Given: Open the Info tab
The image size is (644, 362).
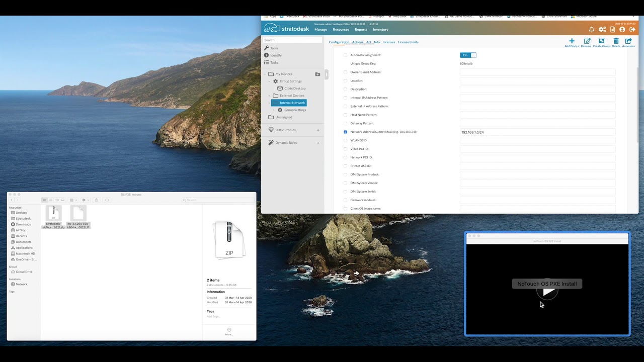Looking at the screenshot, I should click(377, 42).
